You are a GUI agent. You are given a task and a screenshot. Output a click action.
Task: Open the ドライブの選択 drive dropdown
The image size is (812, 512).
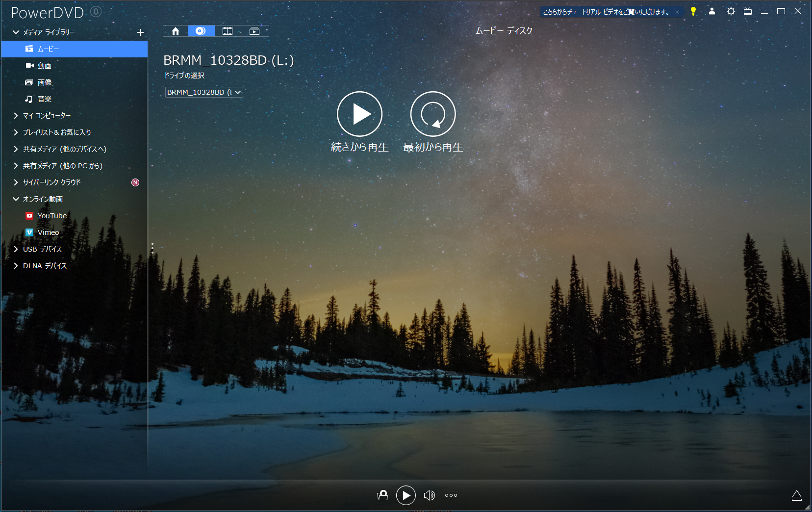point(204,92)
